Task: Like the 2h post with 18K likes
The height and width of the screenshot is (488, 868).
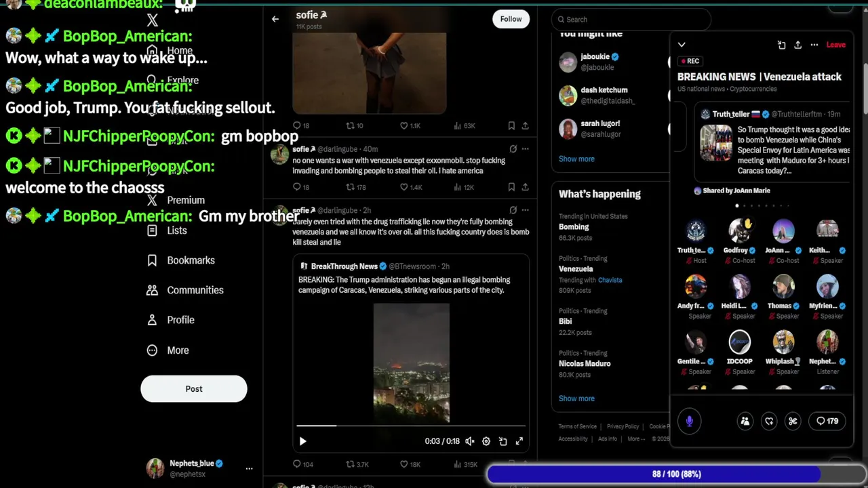Action: 404,464
